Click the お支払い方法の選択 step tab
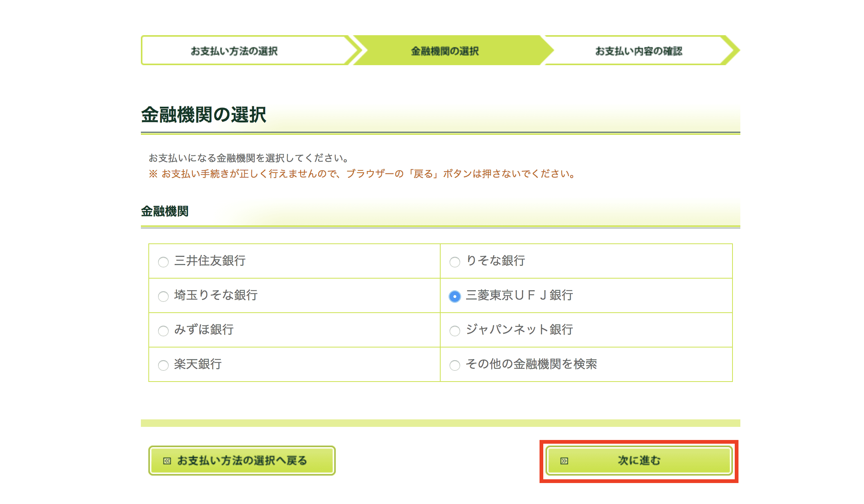Image resolution: width=864 pixels, height=504 pixels. click(234, 51)
